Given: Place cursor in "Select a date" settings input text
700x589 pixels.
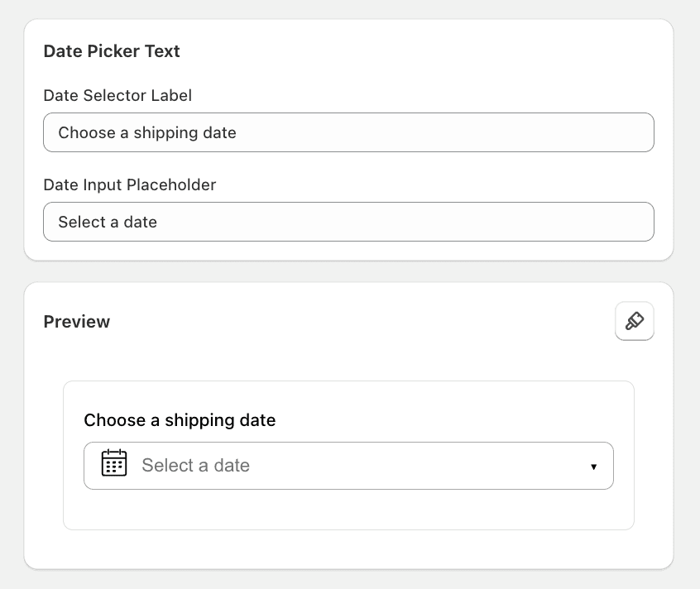Looking at the screenshot, I should 108,223.
